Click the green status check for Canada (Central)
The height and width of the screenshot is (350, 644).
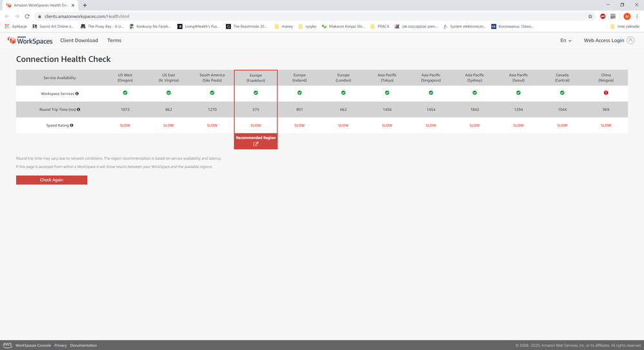[562, 93]
